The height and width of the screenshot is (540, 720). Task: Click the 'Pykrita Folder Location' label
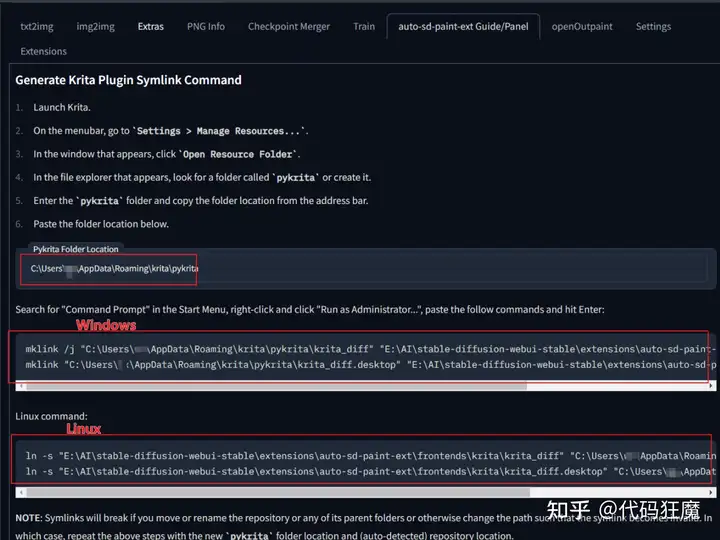click(76, 249)
